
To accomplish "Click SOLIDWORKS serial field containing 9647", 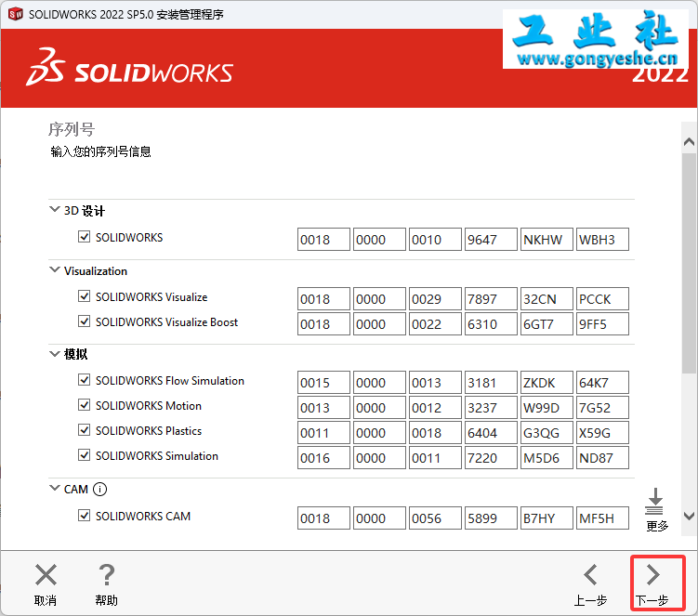I will point(491,240).
